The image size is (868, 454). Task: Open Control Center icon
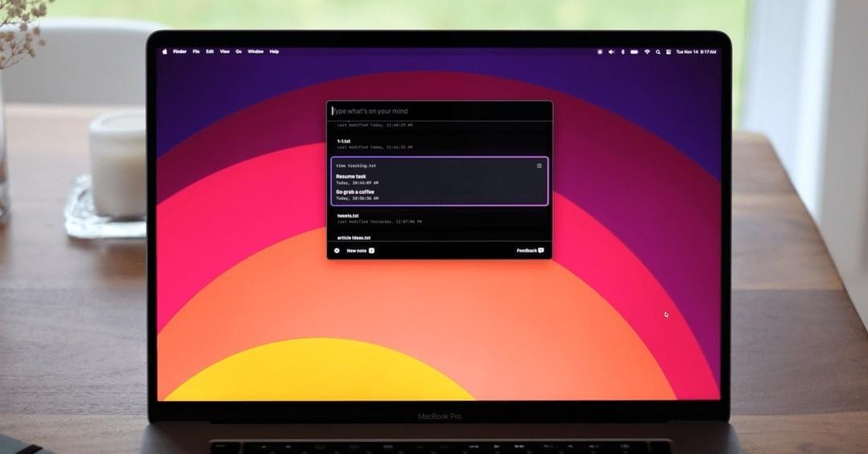pyautogui.click(x=668, y=51)
